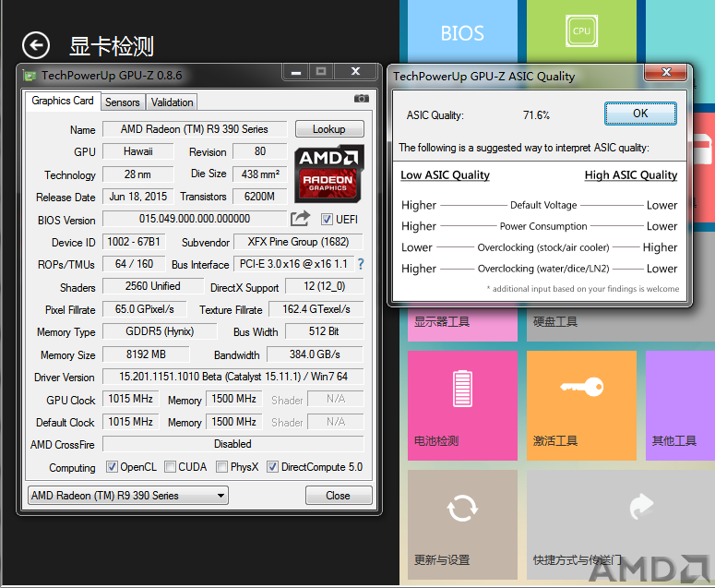Click the Die Size 438 mm² field
The width and height of the screenshot is (715, 588).
click(x=260, y=174)
